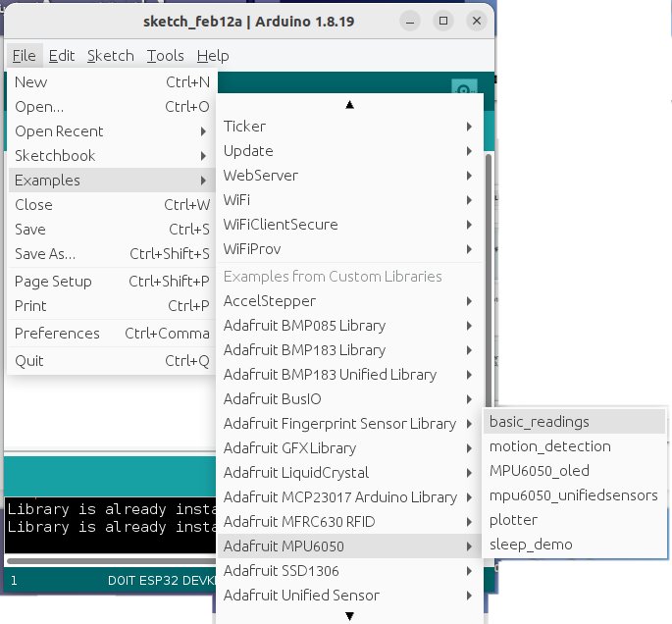Open the Edit menu
Viewport: 672px width, 624px height.
pyautogui.click(x=61, y=56)
